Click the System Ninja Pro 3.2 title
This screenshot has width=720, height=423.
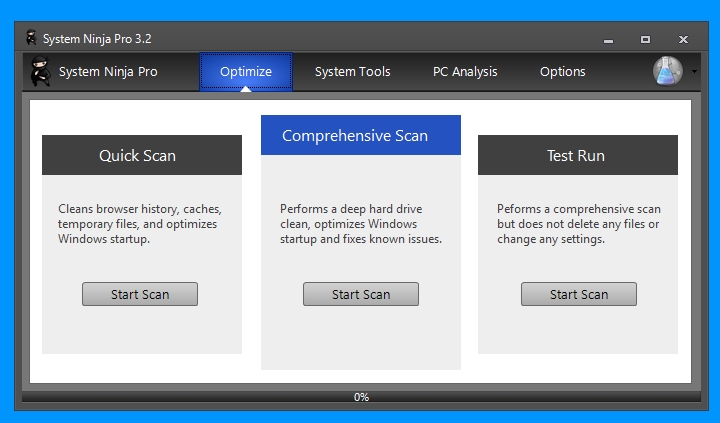click(x=97, y=39)
